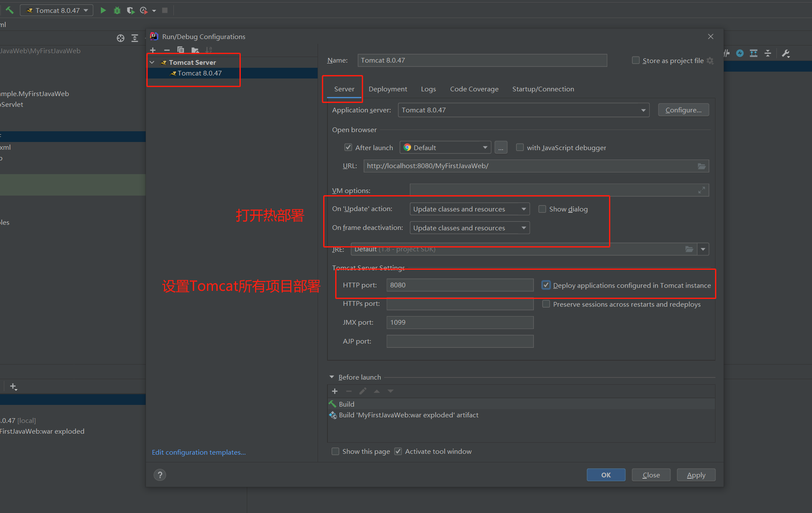Click the JMX port field showing 1099
This screenshot has width=812, height=513.
[460, 323]
